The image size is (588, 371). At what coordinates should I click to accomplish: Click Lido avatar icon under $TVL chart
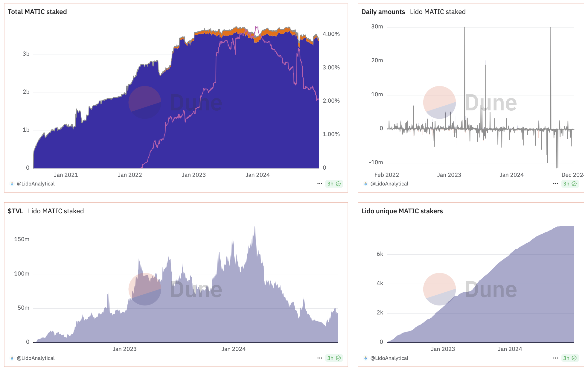click(12, 358)
